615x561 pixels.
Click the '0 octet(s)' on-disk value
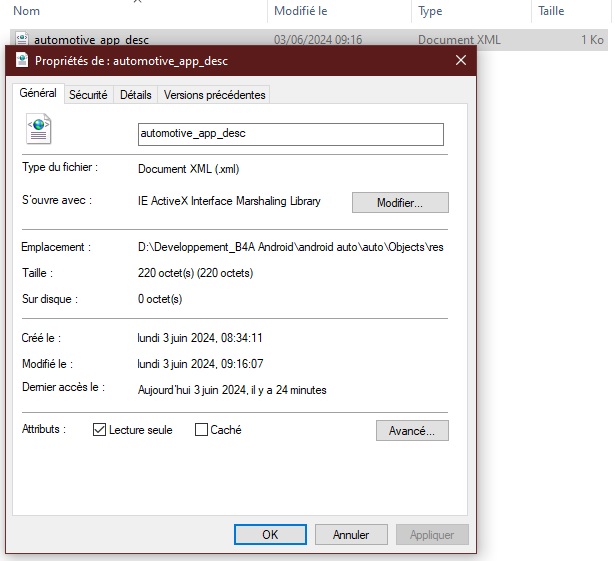pyautogui.click(x=160, y=299)
